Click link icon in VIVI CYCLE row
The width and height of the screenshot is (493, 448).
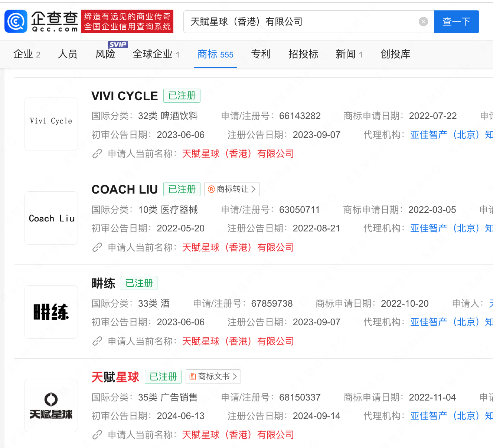pyautogui.click(x=97, y=154)
